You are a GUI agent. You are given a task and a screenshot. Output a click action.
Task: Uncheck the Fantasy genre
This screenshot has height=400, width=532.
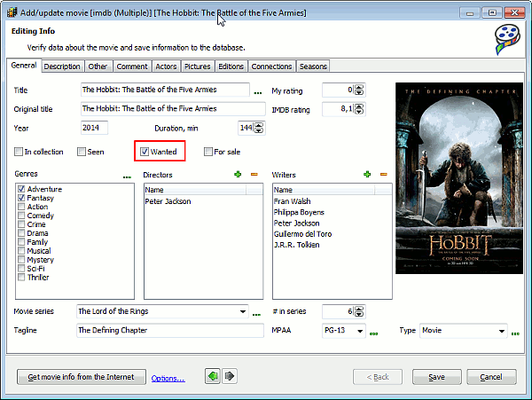coord(21,198)
